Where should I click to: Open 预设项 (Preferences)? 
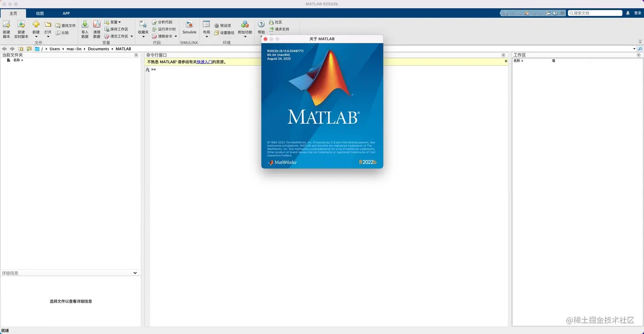[222, 26]
